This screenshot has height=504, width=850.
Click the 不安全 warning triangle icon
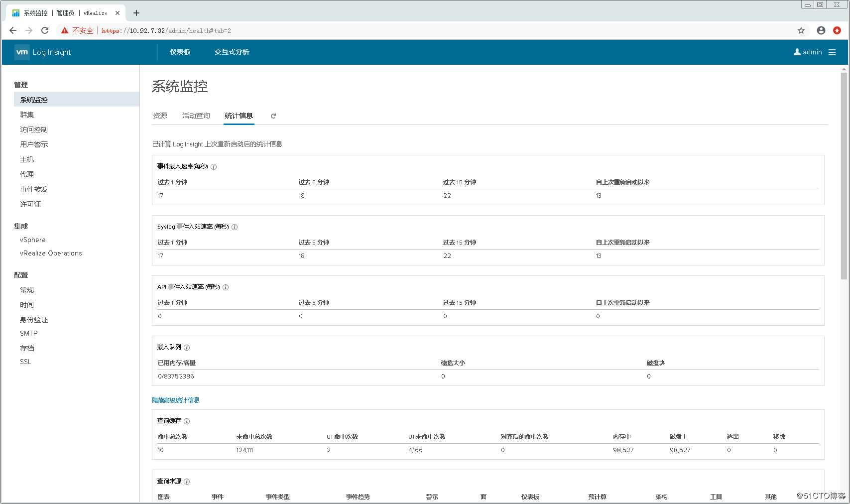tap(65, 30)
